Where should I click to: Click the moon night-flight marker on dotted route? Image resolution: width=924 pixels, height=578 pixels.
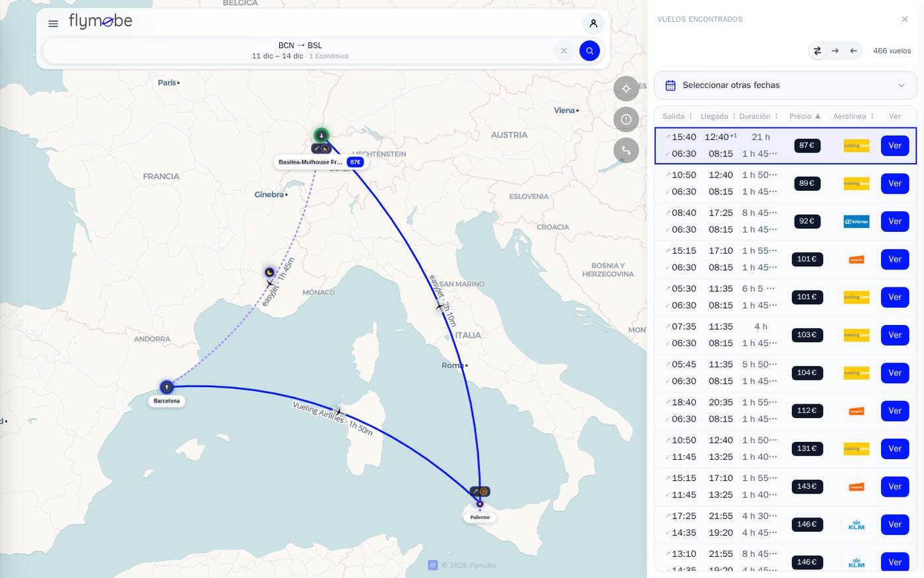click(269, 272)
